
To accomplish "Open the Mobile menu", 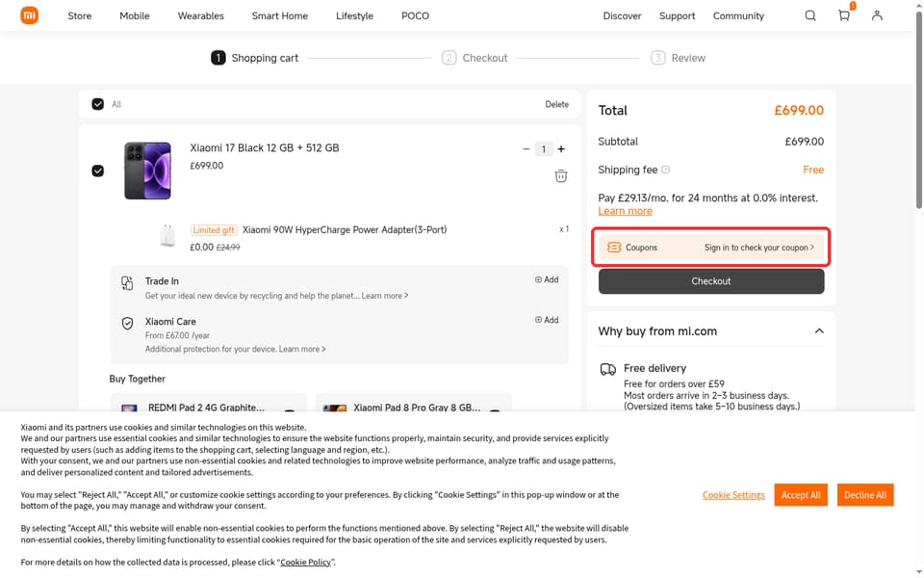I will click(x=135, y=16).
